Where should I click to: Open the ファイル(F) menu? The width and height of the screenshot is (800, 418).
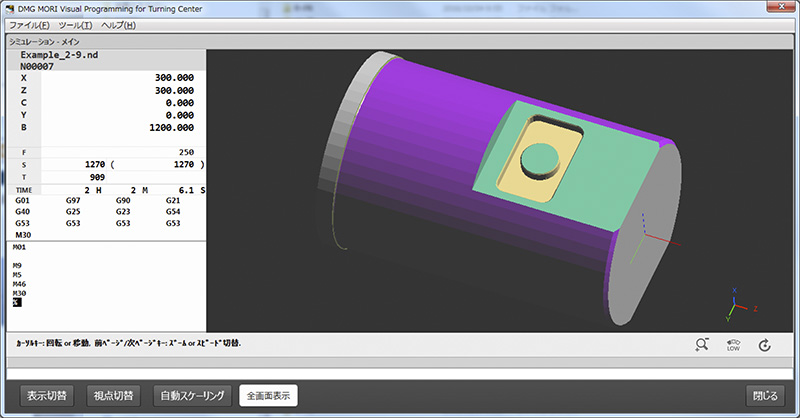[x=29, y=24]
